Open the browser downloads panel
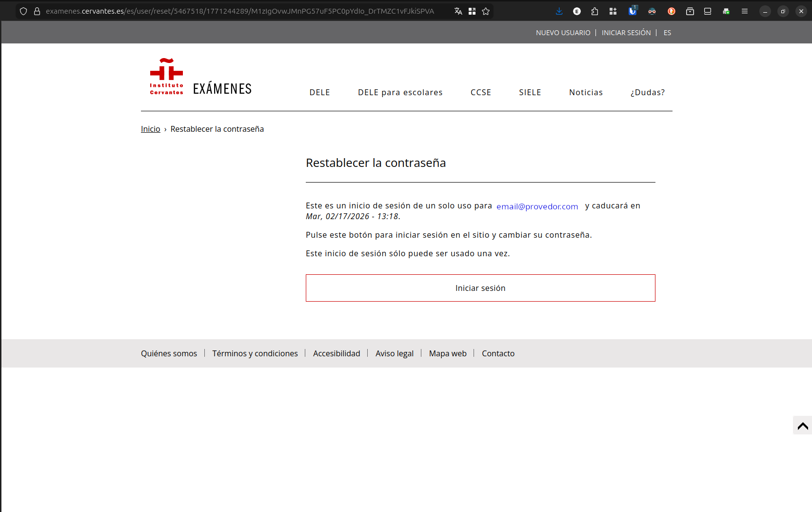812x512 pixels. point(559,11)
